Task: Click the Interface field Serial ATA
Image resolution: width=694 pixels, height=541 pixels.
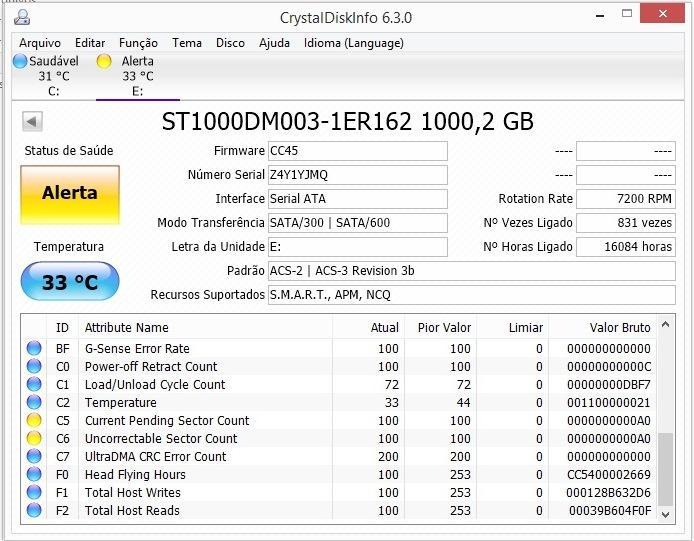Action: [358, 199]
